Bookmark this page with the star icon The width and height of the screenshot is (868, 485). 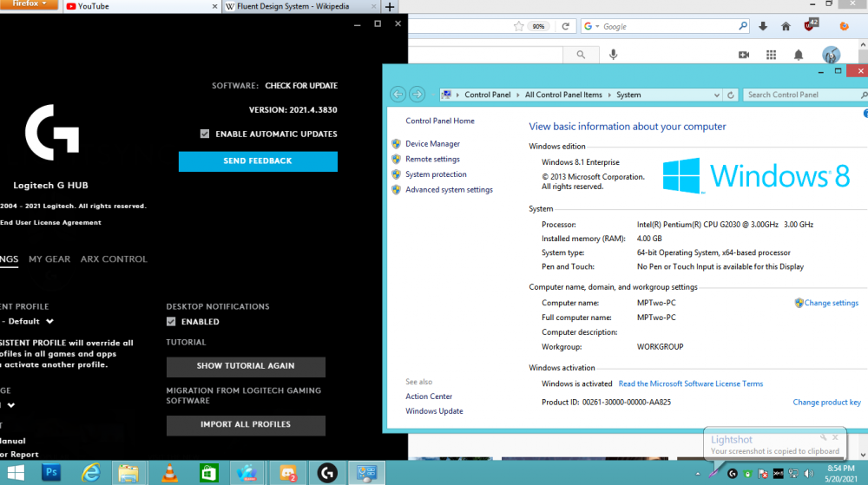tap(519, 26)
